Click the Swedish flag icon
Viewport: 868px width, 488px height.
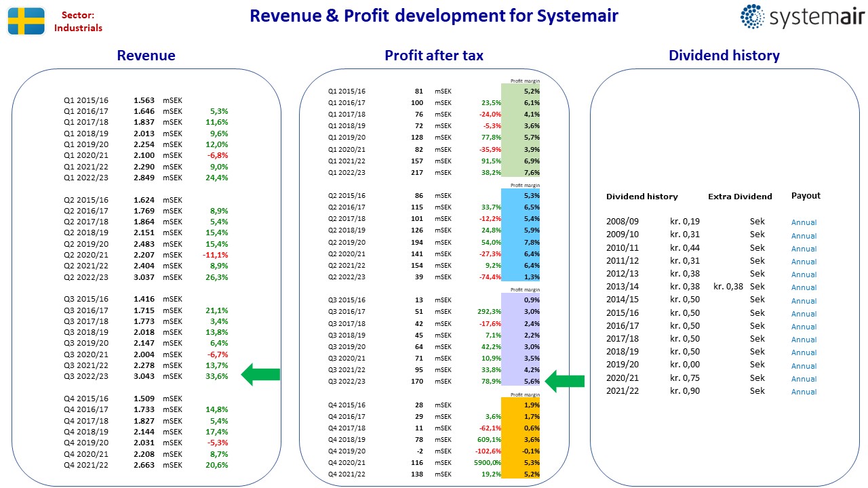(26, 22)
